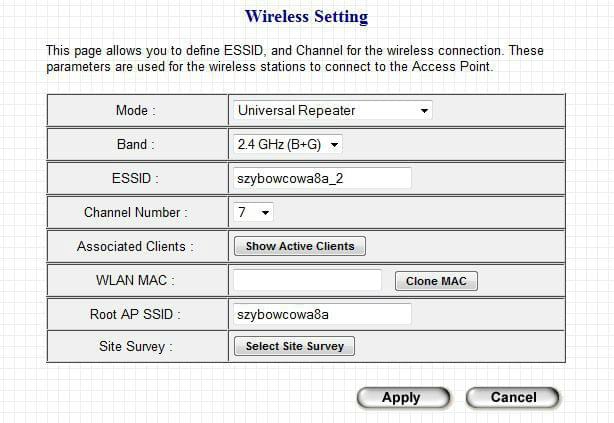Click the Clone MAC button

436,281
